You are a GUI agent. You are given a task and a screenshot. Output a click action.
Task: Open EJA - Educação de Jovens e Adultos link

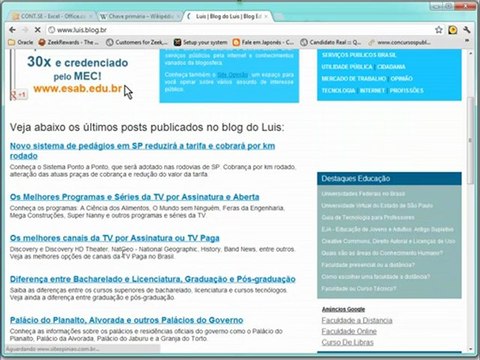tap(387, 229)
